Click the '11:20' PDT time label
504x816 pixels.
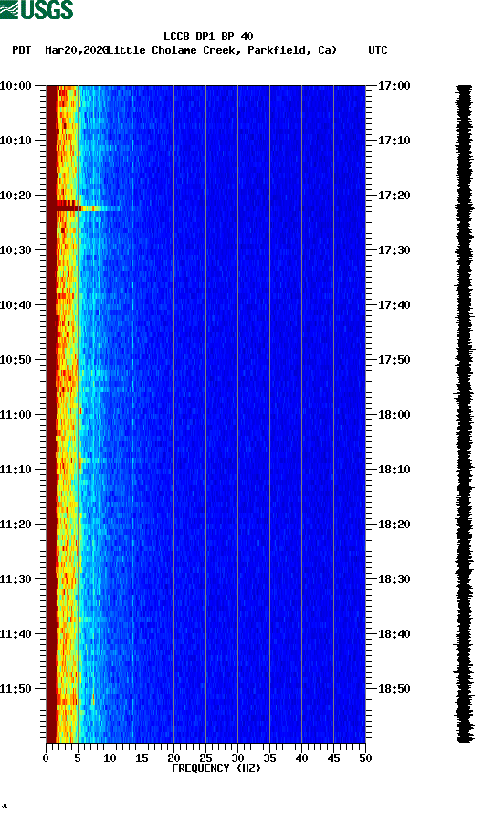click(x=16, y=525)
